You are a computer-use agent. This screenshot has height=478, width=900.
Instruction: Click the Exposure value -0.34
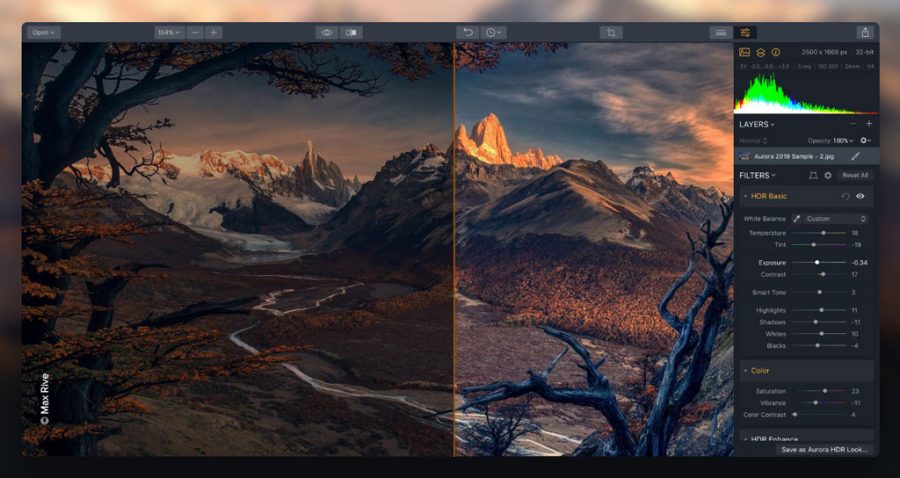859,263
